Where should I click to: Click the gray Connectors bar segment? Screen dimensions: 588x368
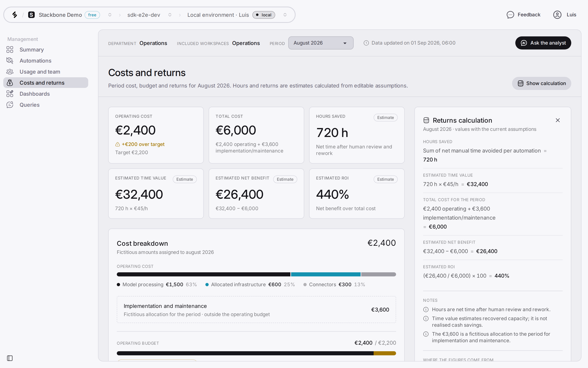(379, 274)
